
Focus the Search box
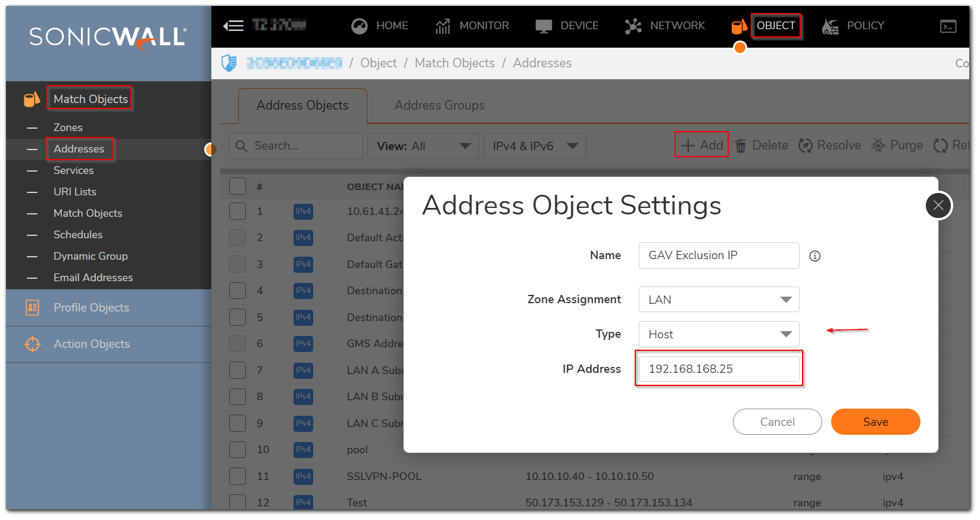[296, 146]
